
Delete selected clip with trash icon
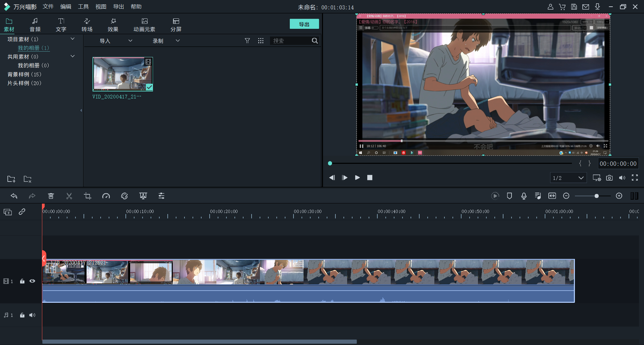pos(51,196)
